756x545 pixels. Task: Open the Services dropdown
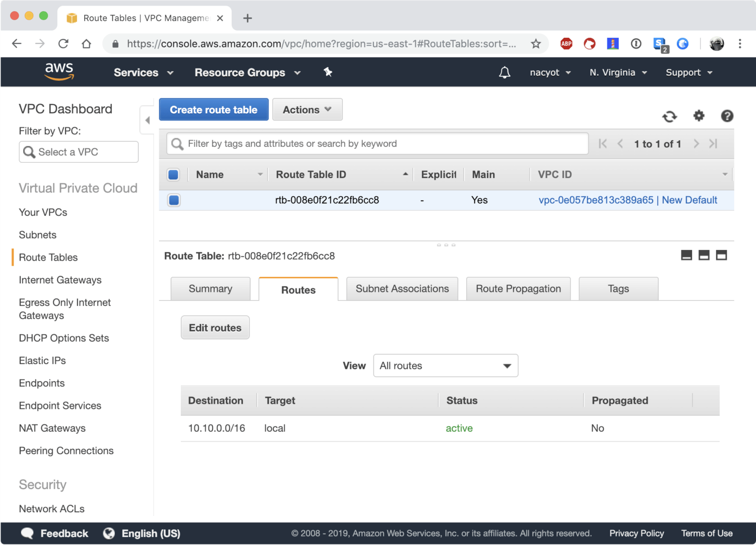tap(144, 73)
